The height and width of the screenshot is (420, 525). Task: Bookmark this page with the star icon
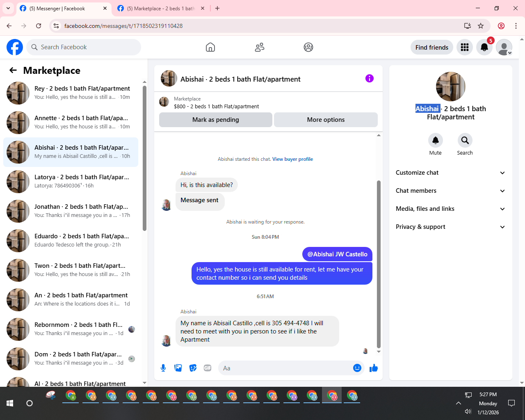(481, 26)
